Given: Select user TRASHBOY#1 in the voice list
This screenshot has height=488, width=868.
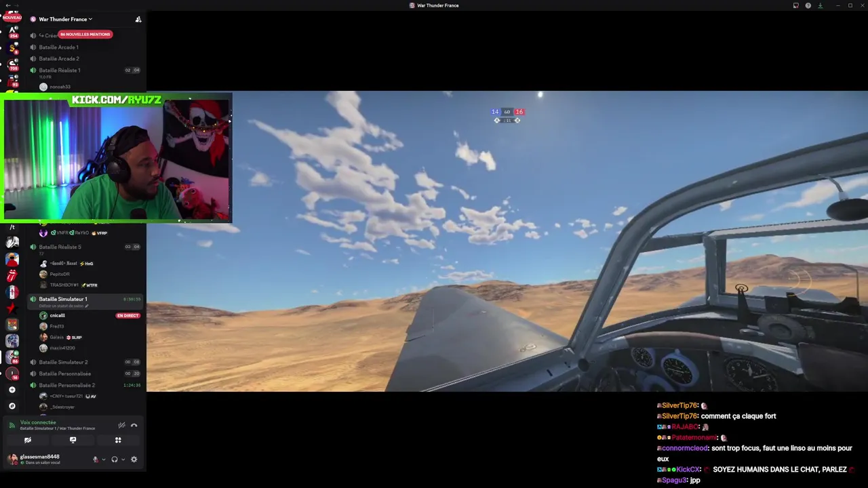Looking at the screenshot, I should 64,285.
